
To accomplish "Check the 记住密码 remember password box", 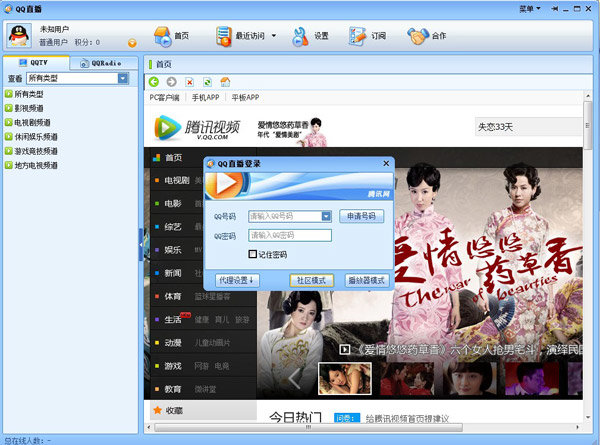I will click(253, 254).
